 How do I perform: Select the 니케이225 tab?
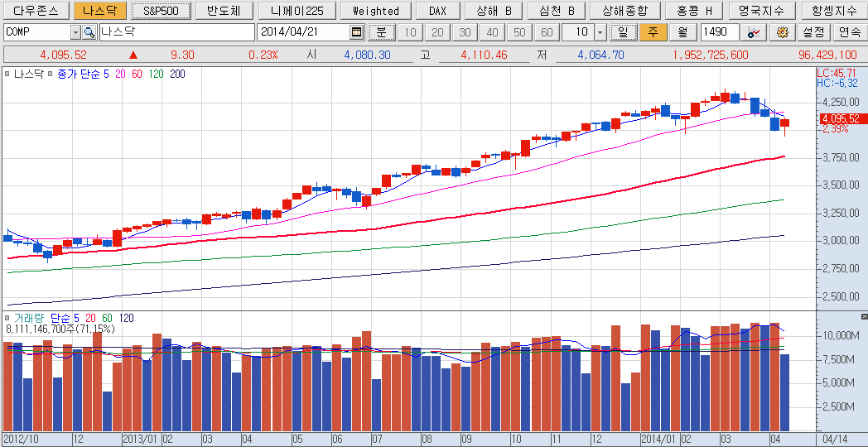click(x=296, y=11)
